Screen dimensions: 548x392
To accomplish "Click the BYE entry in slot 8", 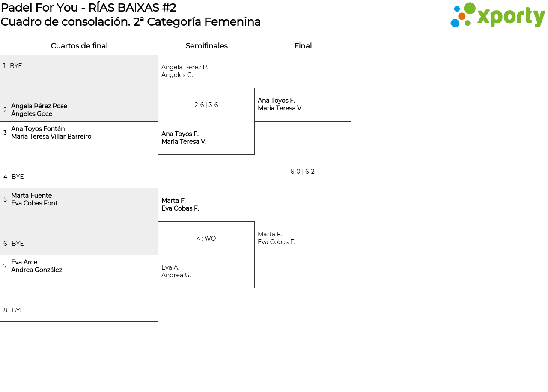I will 18,310.
